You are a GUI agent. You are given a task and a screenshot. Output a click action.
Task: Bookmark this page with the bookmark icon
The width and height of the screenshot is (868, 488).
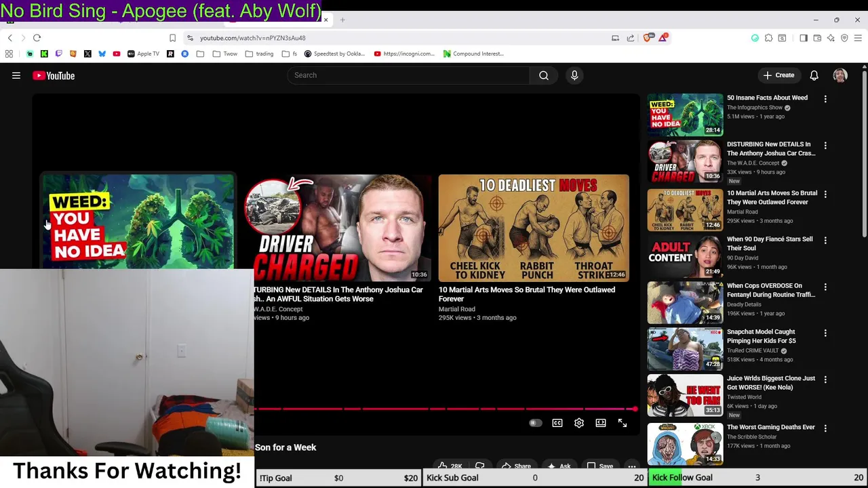(172, 38)
